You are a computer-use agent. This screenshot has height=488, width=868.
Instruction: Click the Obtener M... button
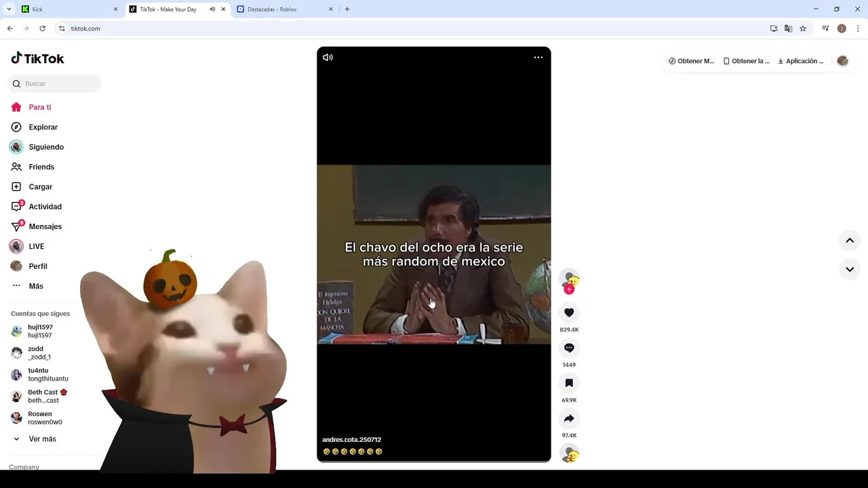click(x=691, y=61)
